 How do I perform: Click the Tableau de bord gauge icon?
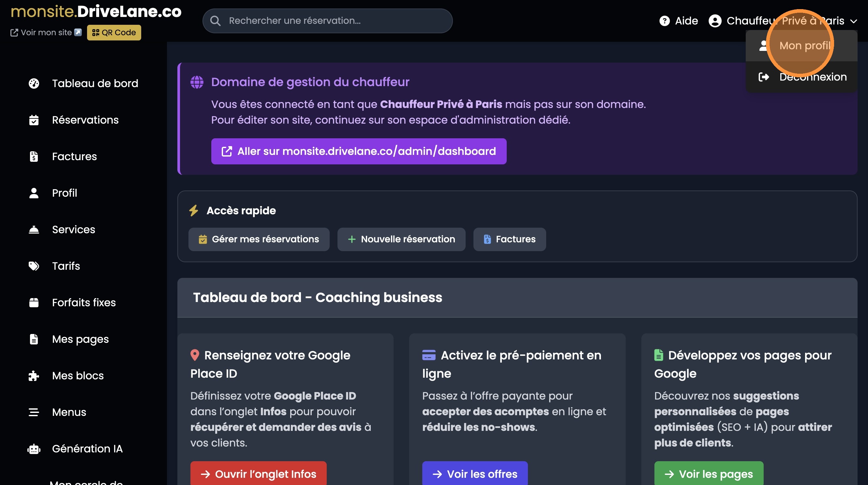(34, 83)
